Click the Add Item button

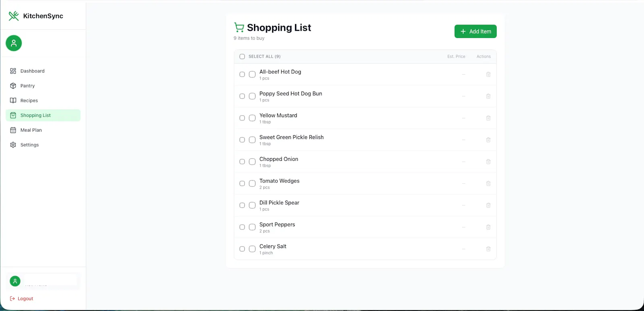475,31
